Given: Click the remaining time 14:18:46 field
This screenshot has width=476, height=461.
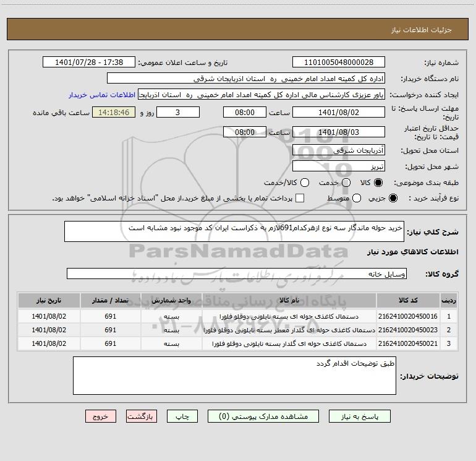Looking at the screenshot, I should point(114,112).
